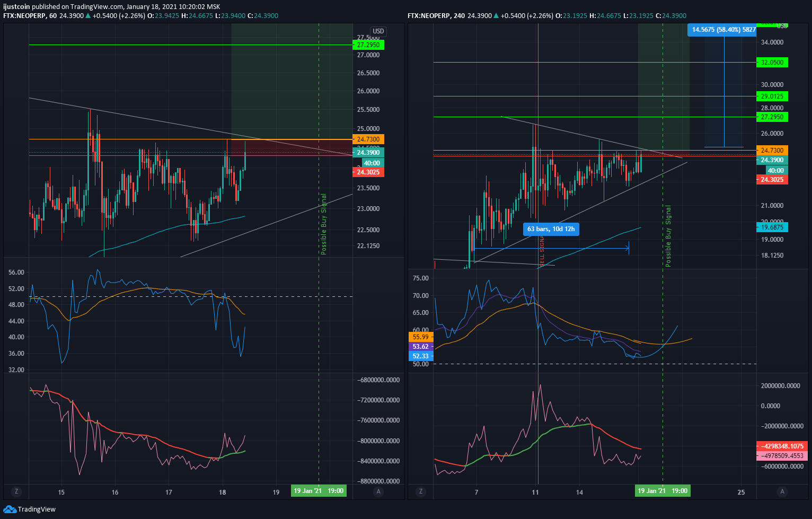
Task: Click the A auto-scale button on the right chart
Action: tap(782, 491)
